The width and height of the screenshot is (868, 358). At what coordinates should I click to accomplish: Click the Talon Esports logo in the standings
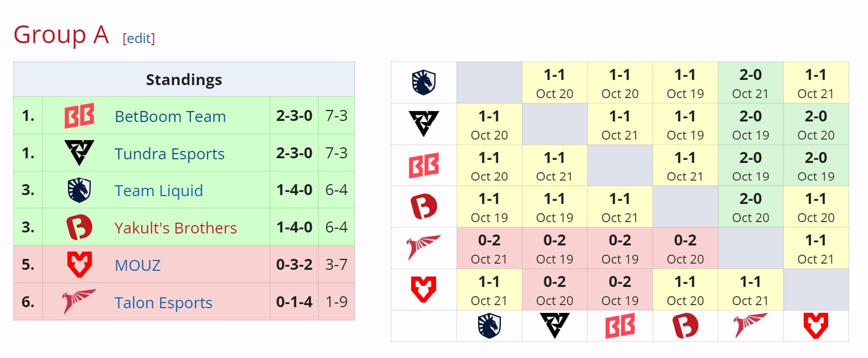point(79,301)
